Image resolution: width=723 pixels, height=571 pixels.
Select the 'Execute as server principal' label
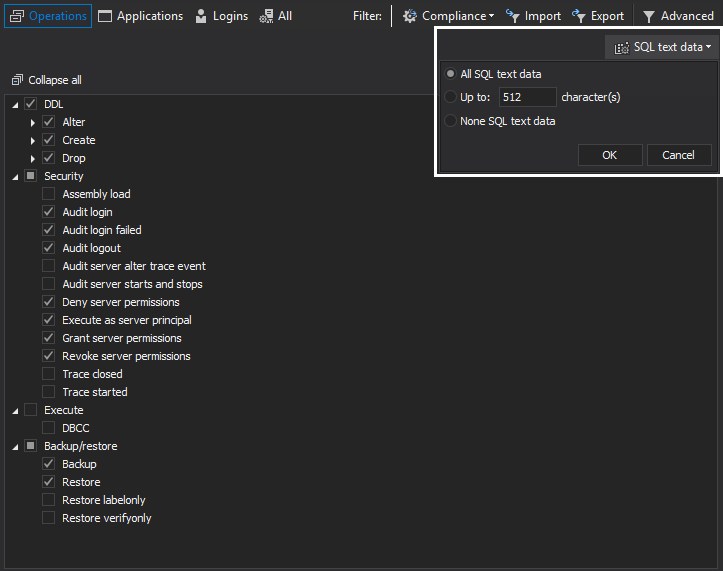coord(127,320)
